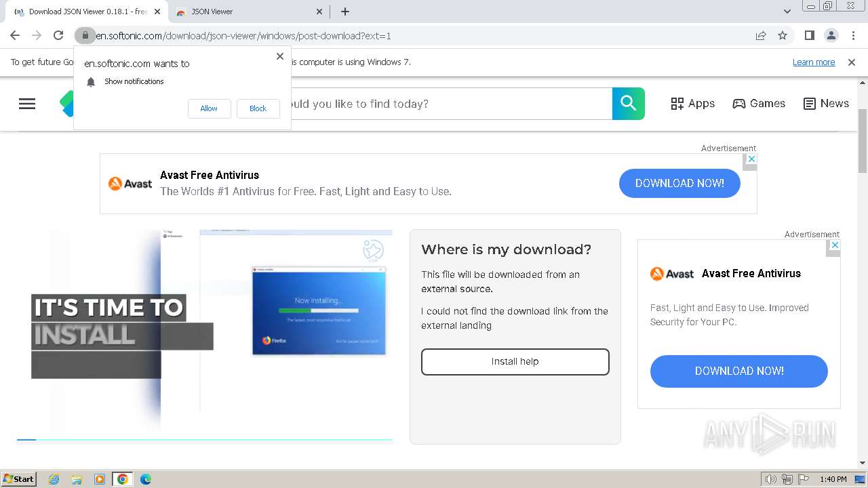Click the video progress bar
The height and width of the screenshot is (488, 868).
205,440
